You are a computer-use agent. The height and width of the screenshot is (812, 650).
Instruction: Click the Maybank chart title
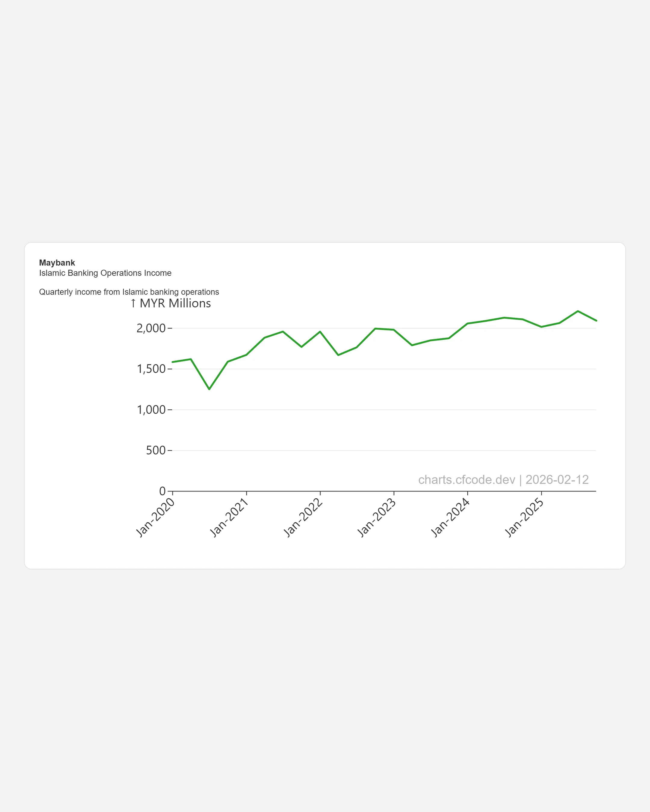[57, 263]
